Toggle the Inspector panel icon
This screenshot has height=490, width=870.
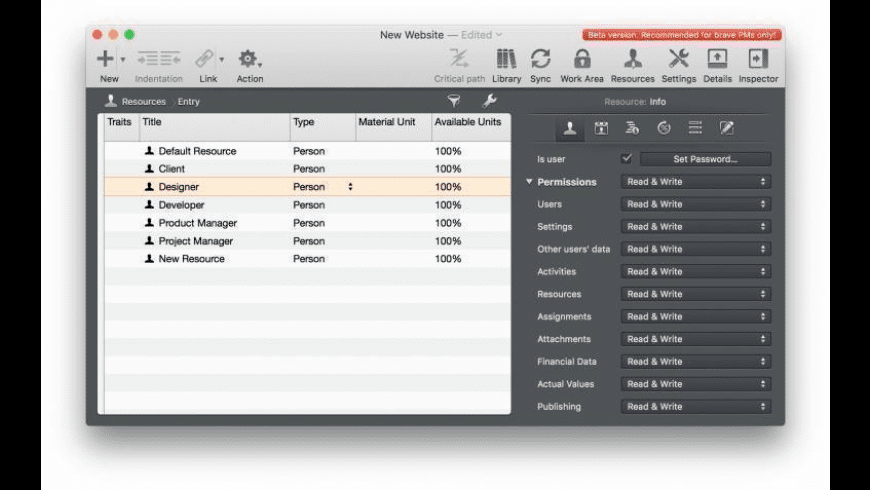tap(758, 60)
